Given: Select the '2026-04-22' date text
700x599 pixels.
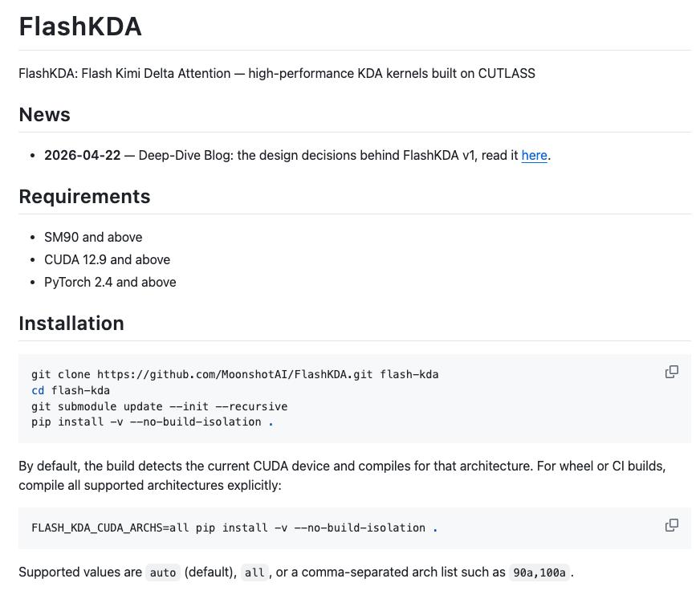Looking at the screenshot, I should click(82, 156).
